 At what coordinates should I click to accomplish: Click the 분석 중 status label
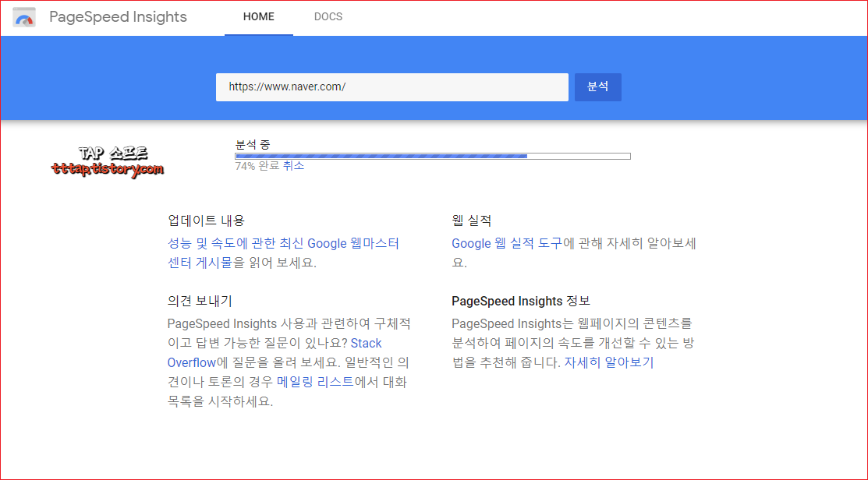coord(253,145)
